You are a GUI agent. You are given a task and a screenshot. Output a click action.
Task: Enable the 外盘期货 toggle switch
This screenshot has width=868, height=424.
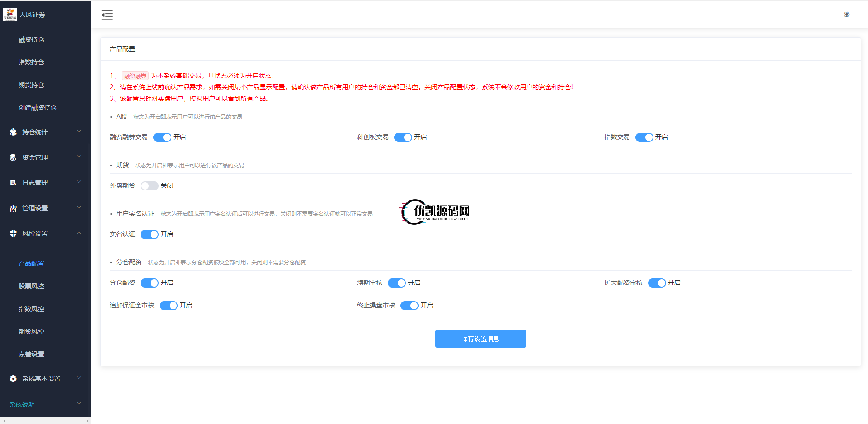(x=149, y=186)
